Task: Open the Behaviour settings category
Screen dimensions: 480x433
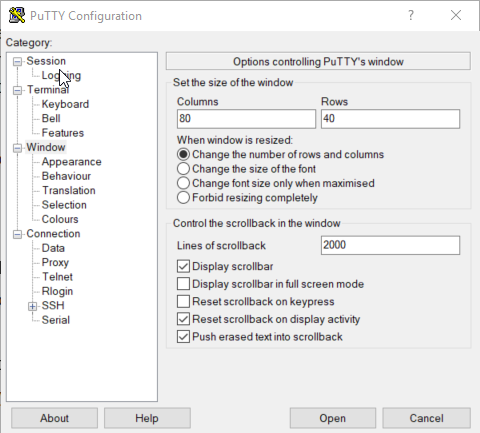Action: tap(66, 176)
